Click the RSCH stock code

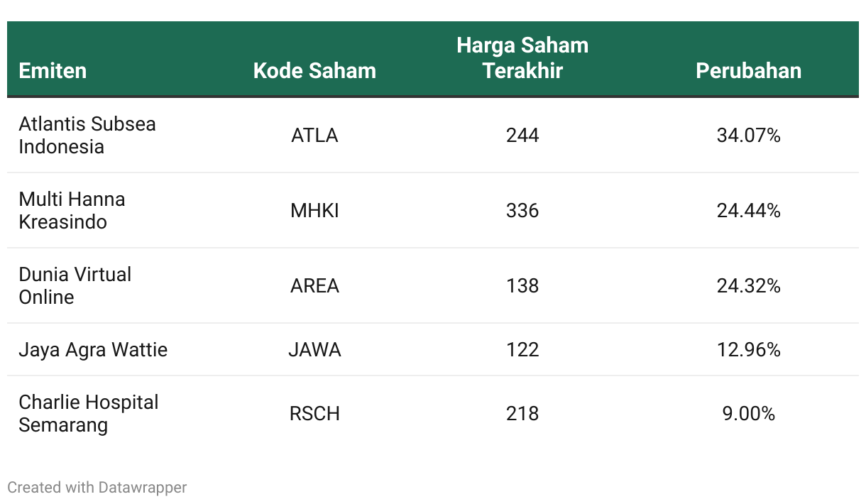tap(314, 413)
